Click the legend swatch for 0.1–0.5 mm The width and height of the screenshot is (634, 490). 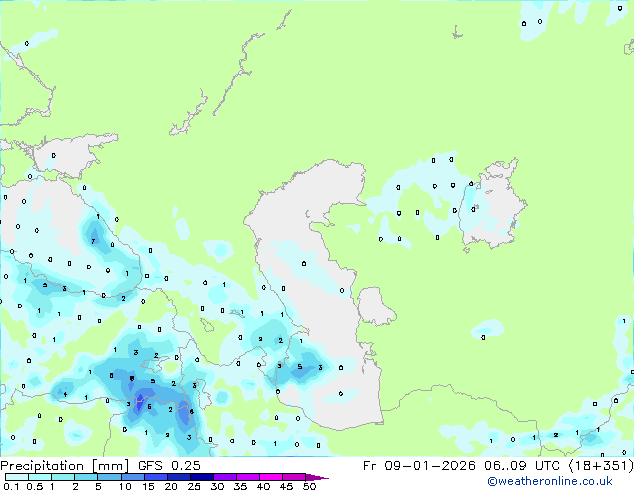pyautogui.click(x=17, y=477)
